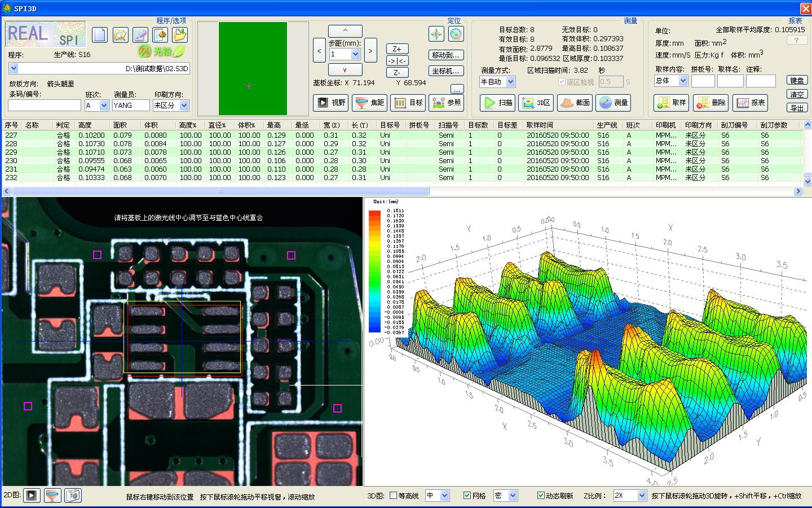Screen dimensions: 812x508
Task: Open the 3D区 view
Action: coord(536,103)
